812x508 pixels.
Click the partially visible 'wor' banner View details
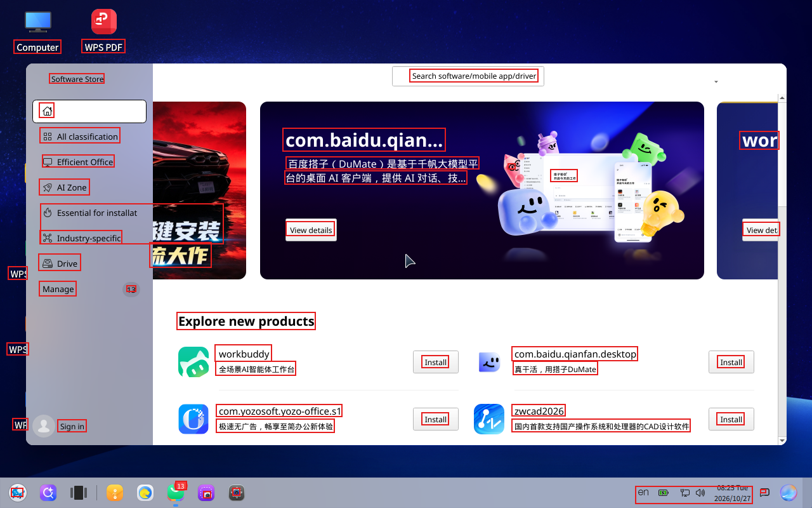tap(761, 230)
